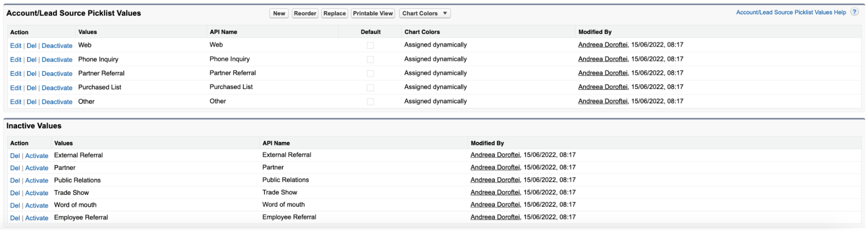Viewport: 868px width, 230px height.
Task: Select the Inactive Values section heading
Action: pos(34,126)
